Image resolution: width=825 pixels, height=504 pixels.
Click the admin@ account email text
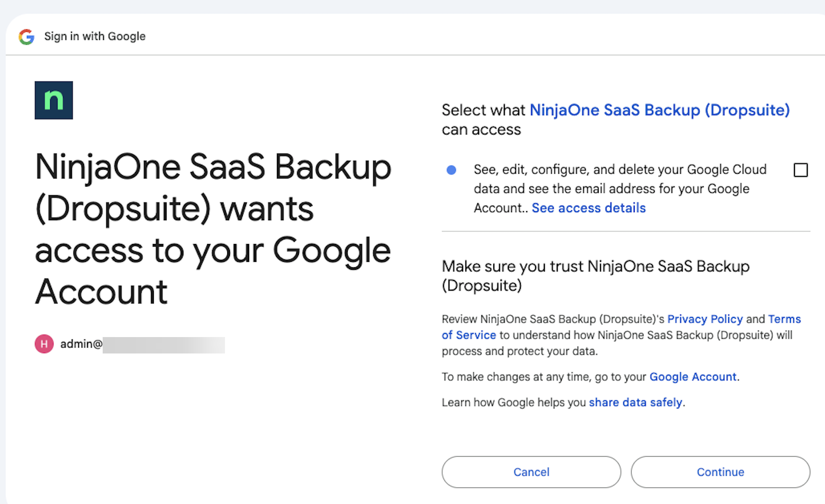pyautogui.click(x=81, y=344)
